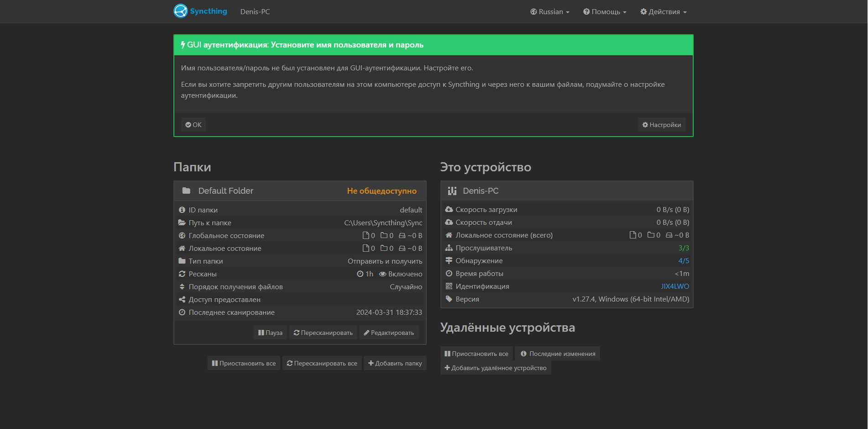Click Пересканировать все button
This screenshot has width=868, height=429.
[322, 363]
